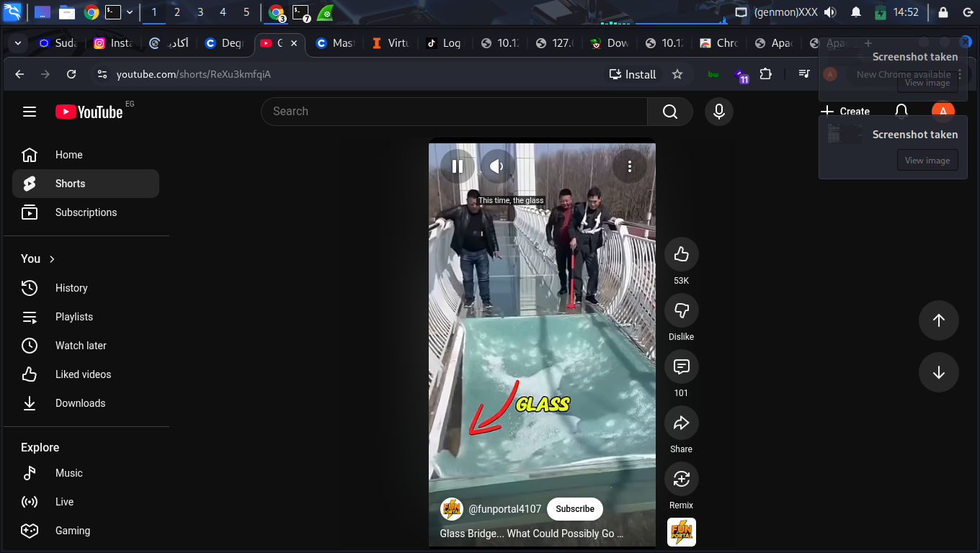Mute the Short's volume
This screenshot has height=553, width=980.
tap(498, 166)
